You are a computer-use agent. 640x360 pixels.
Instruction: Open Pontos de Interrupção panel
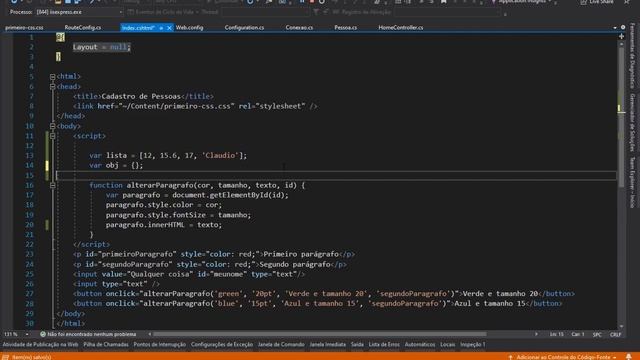click(160, 344)
